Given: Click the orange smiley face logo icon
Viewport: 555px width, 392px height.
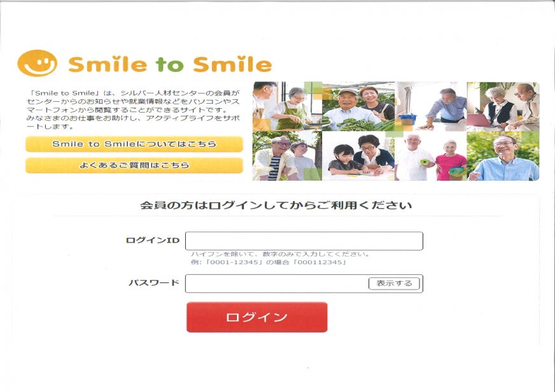Looking at the screenshot, I should (37, 63).
